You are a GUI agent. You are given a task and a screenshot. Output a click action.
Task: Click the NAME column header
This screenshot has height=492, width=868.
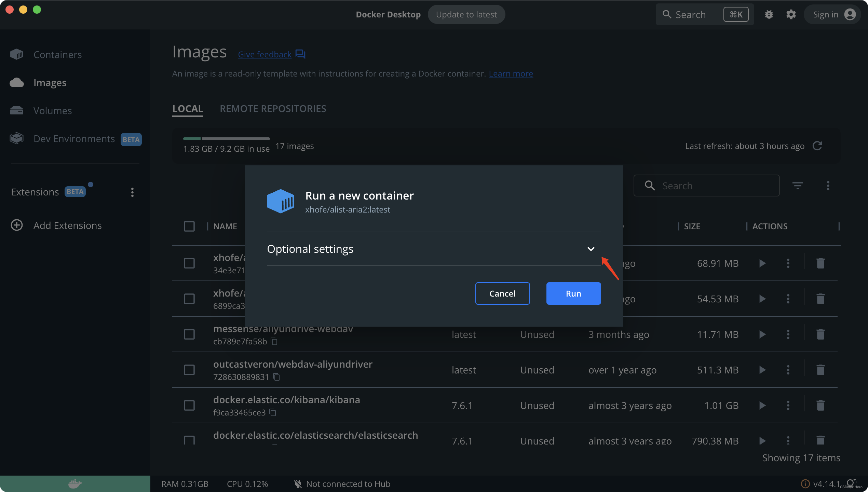pos(225,226)
